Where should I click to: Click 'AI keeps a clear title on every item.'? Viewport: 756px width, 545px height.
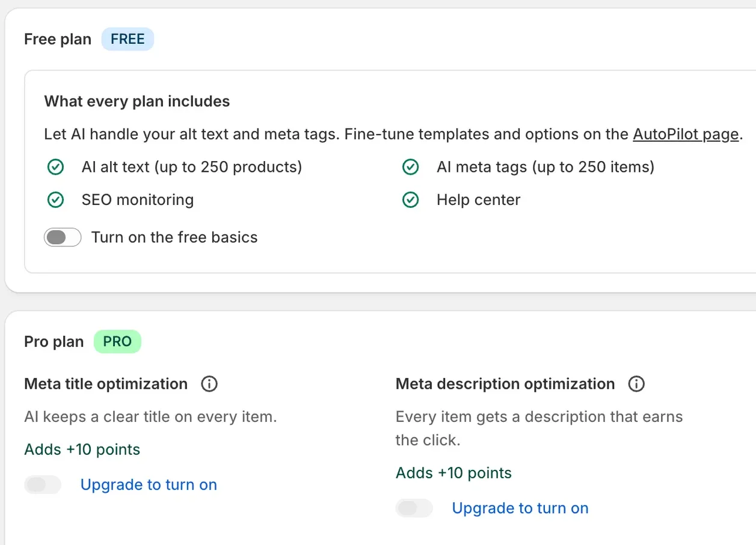coord(150,417)
